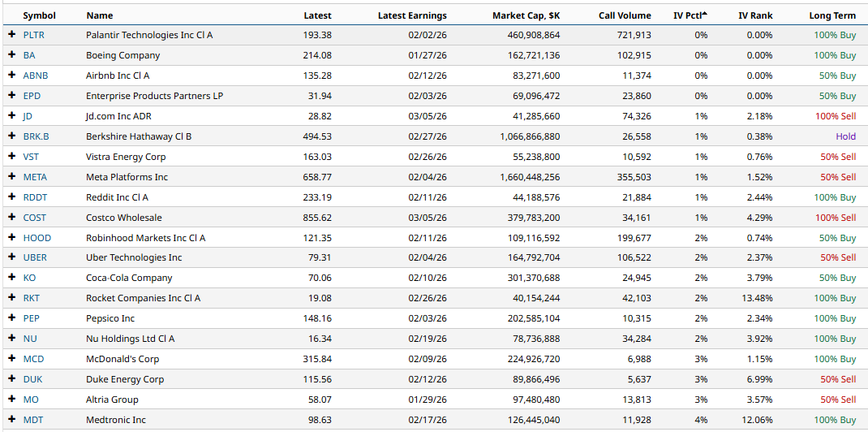Click the plus icon next to HOOD

pyautogui.click(x=12, y=238)
